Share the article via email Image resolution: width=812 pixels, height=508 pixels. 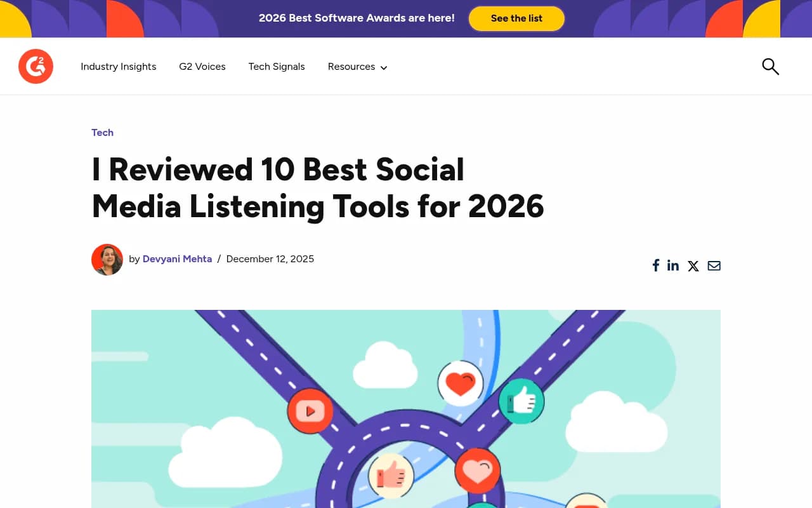point(714,265)
